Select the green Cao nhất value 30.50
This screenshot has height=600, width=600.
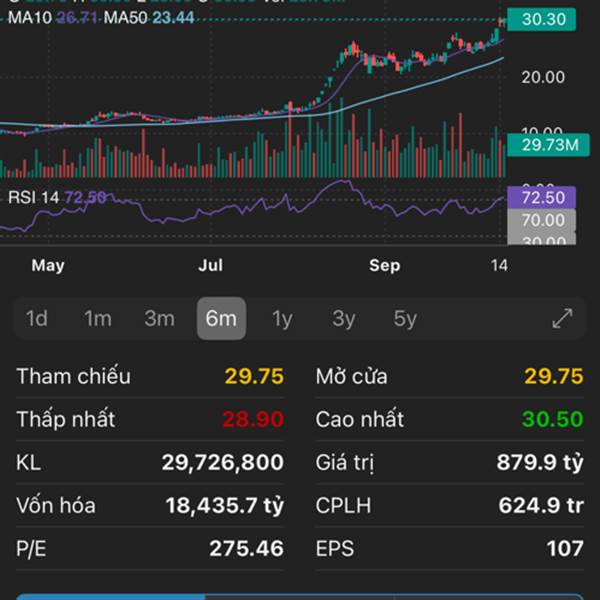553,420
